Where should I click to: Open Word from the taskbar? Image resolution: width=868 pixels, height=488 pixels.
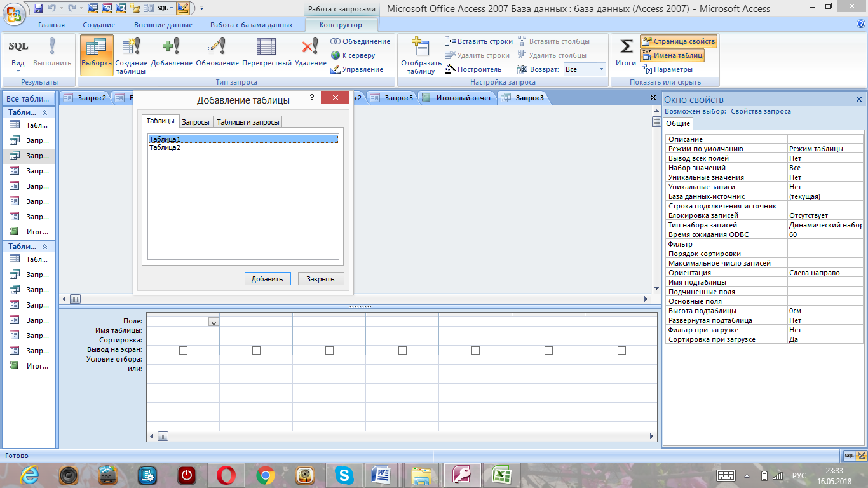(382, 475)
